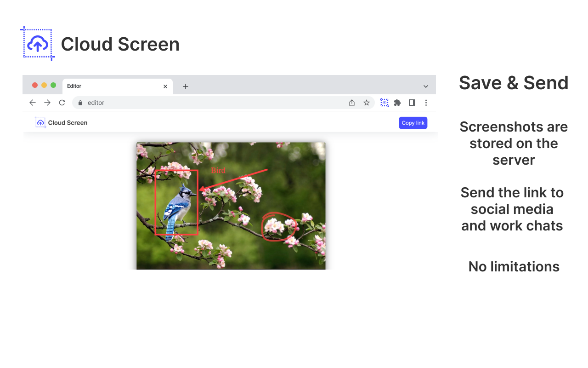Screen dimensions: 588x368
Task: Open the Cloud Screen extension icon
Action: point(384,103)
